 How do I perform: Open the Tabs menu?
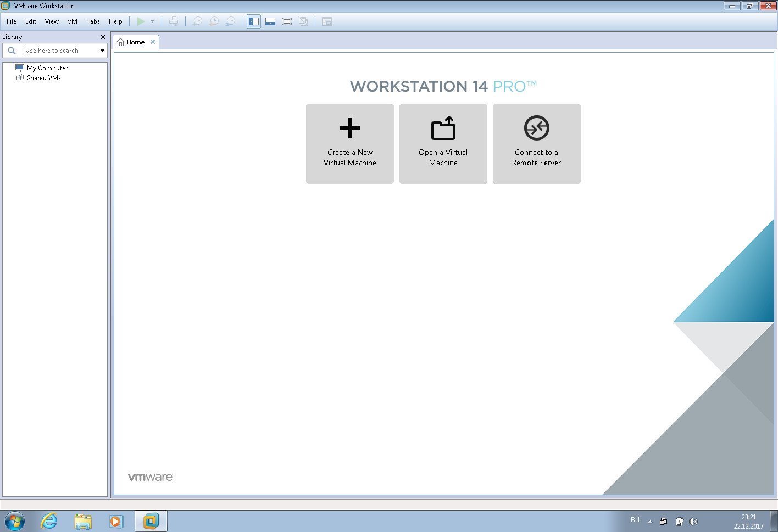pos(93,21)
